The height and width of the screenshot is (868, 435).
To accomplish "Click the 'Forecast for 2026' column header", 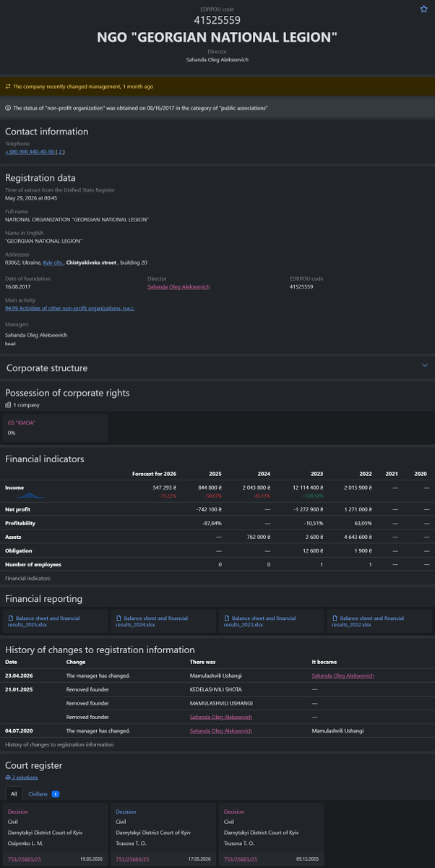I will (x=154, y=474).
